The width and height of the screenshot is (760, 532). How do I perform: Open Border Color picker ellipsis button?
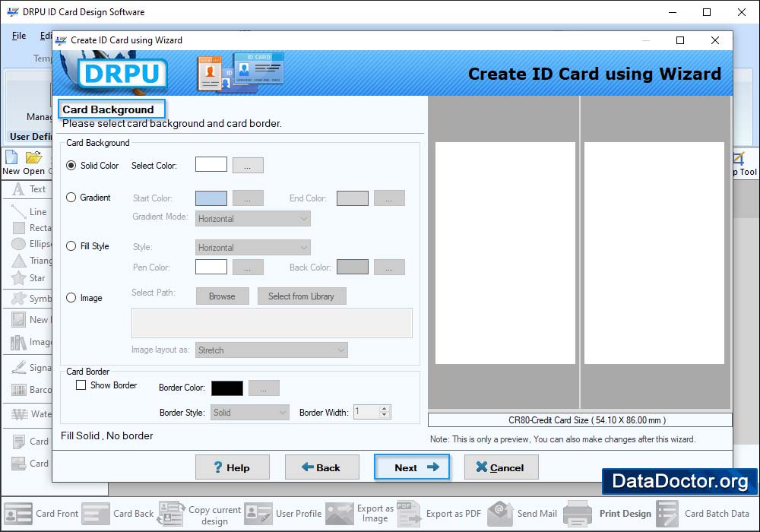[264, 388]
